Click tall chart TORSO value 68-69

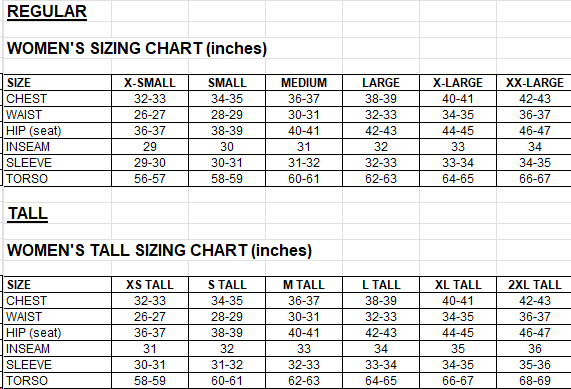[535, 381]
